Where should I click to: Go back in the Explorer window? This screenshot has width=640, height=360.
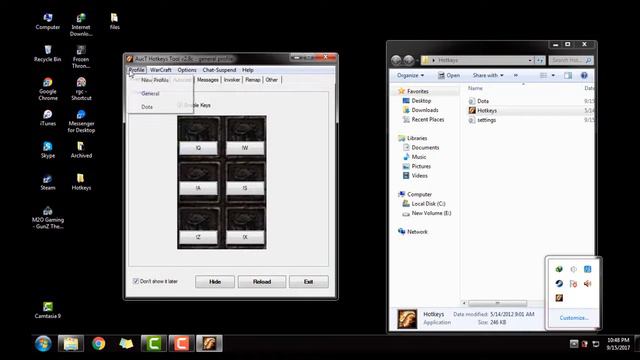[x=396, y=60]
